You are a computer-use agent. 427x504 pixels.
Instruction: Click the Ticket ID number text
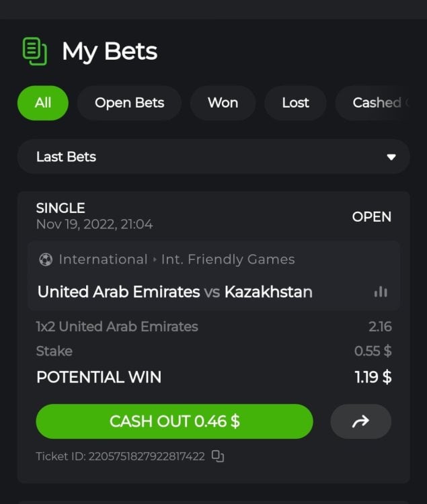pyautogui.click(x=147, y=456)
